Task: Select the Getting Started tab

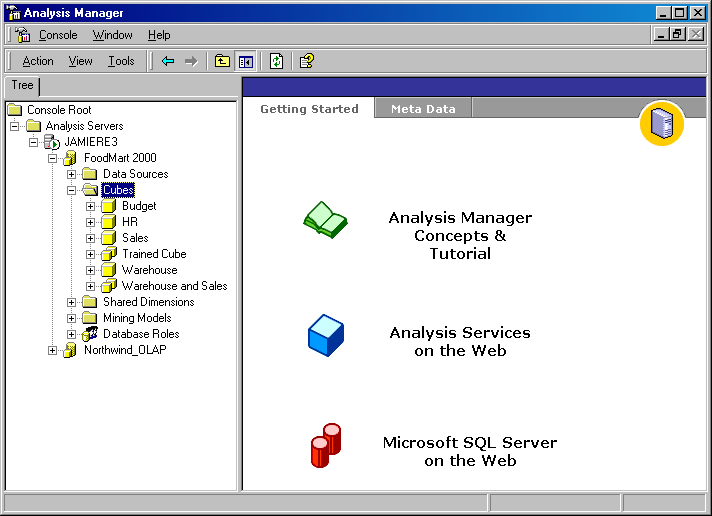Action: pos(309,109)
